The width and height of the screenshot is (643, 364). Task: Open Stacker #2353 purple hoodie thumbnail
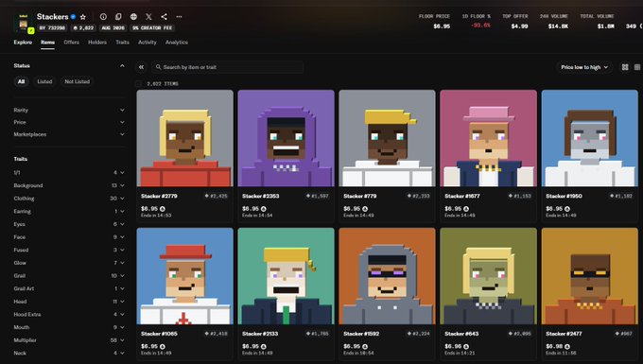[287, 139]
